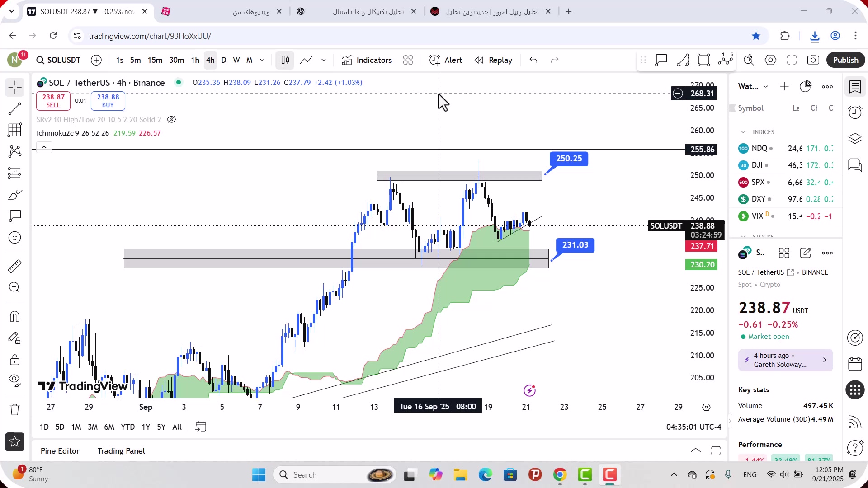This screenshot has height=488, width=868.
Task: Set chart range to 1D
Action: (x=44, y=427)
